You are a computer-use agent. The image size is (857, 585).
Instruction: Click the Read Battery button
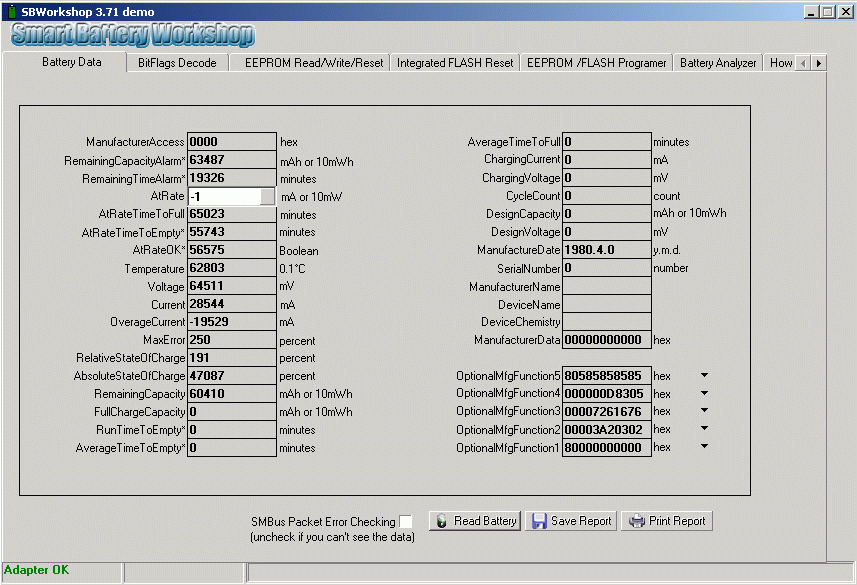click(475, 521)
